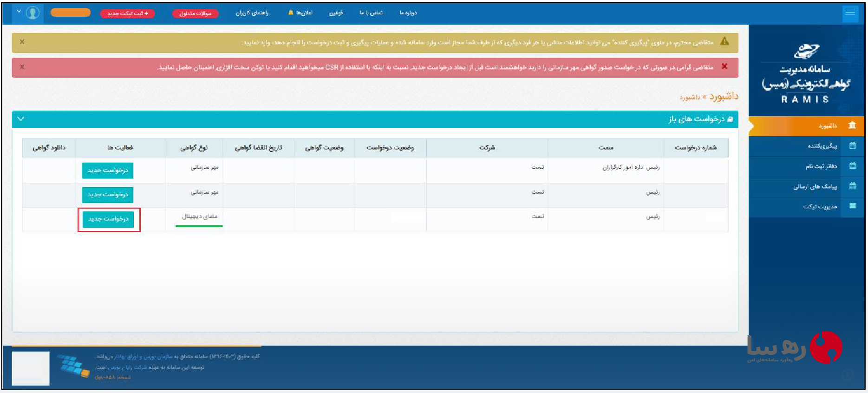Click the calendar icon beside پیامک های ارسالی

coord(853,186)
